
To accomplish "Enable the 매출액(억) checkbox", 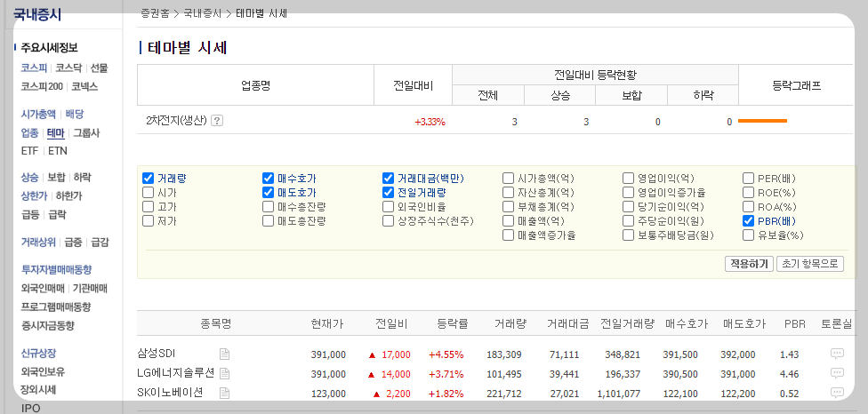I will (x=508, y=221).
